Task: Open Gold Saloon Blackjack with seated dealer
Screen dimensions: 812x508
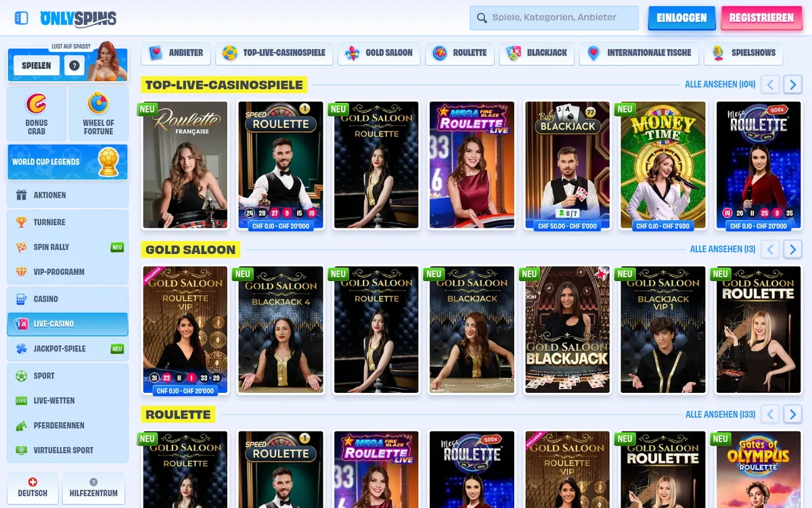Action: tap(472, 330)
